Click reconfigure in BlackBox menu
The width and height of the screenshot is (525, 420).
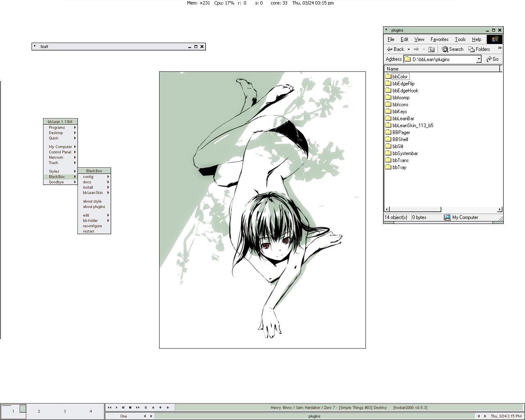[x=94, y=226]
